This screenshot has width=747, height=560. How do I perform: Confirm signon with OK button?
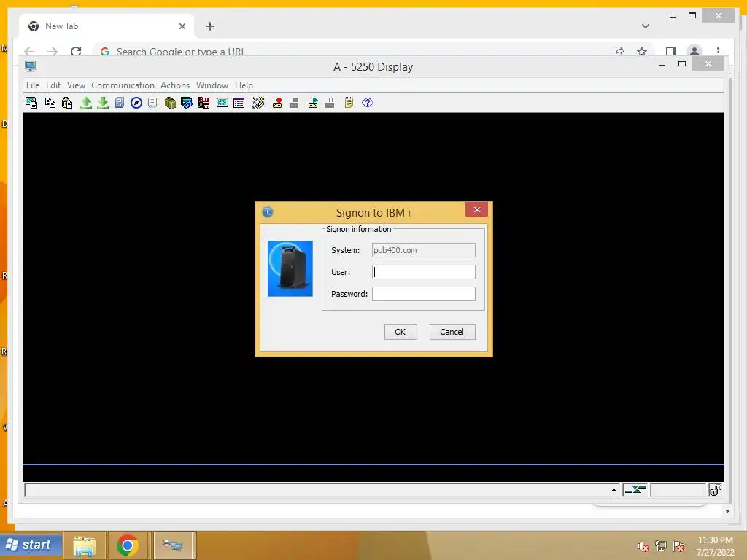[x=400, y=332]
